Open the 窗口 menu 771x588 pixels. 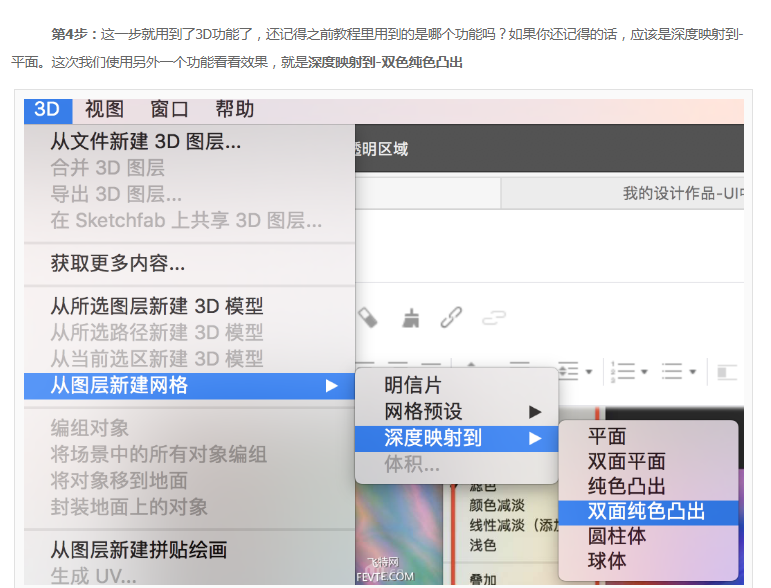tap(170, 110)
